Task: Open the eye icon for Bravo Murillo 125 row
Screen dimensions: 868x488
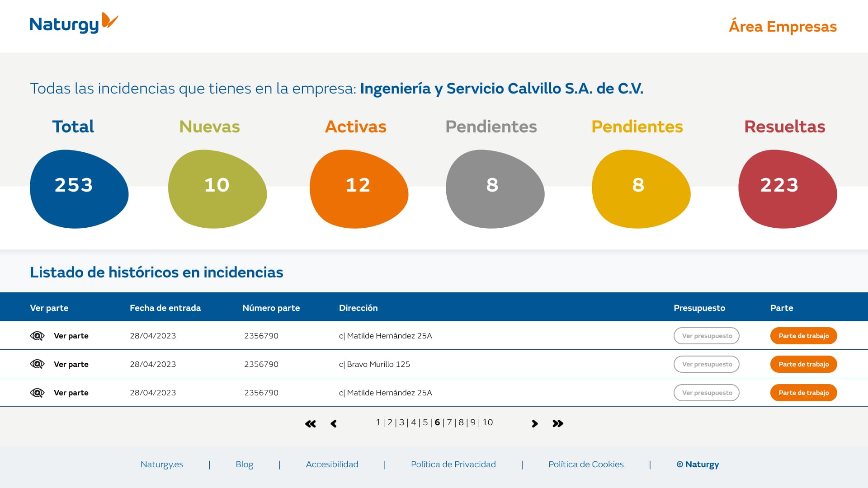Action: [x=37, y=364]
